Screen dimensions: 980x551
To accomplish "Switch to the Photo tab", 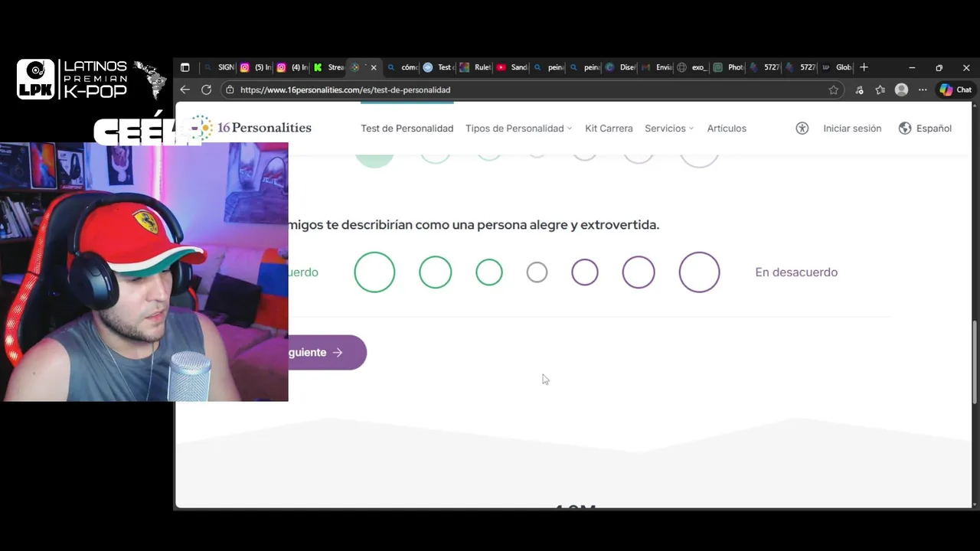I will tap(729, 67).
